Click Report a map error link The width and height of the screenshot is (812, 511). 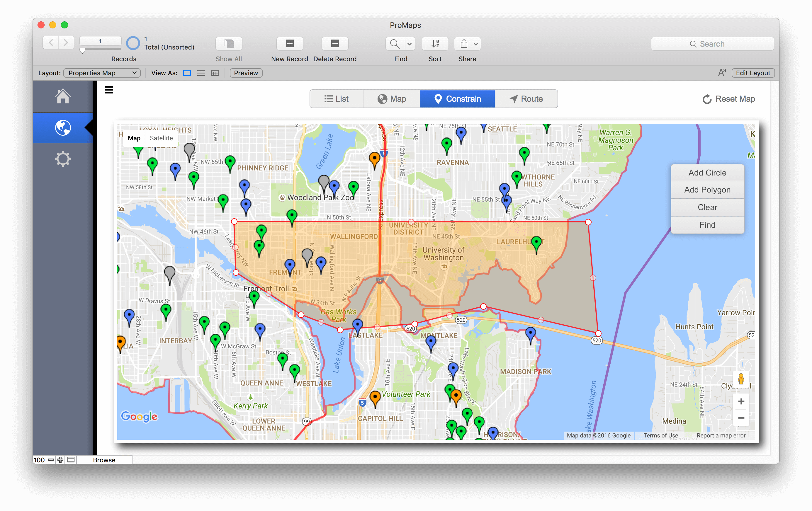pos(721,435)
